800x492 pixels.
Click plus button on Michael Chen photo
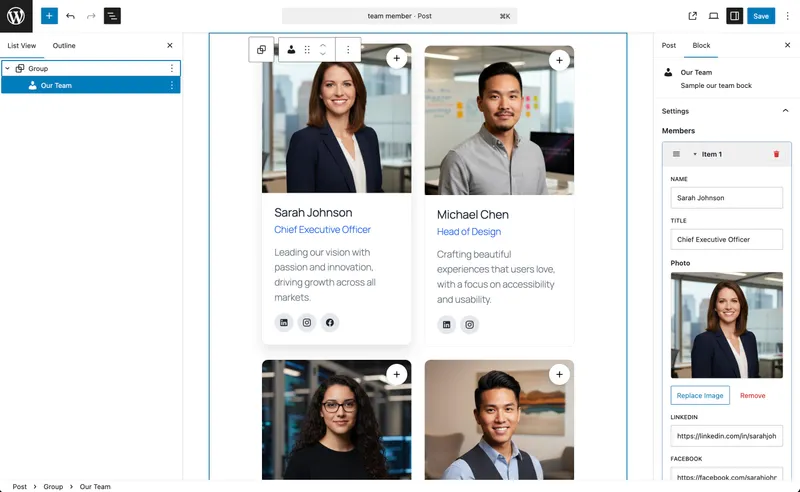559,60
